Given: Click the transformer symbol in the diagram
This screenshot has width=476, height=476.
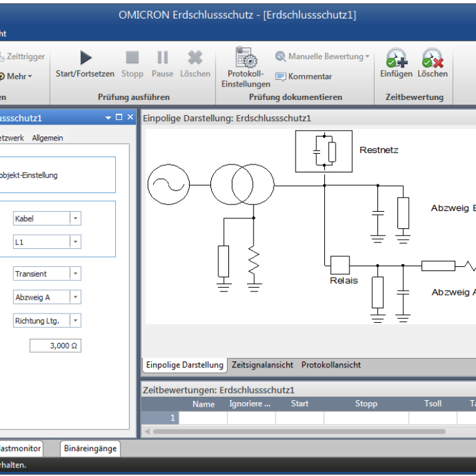Looking at the screenshot, I should (x=242, y=184).
